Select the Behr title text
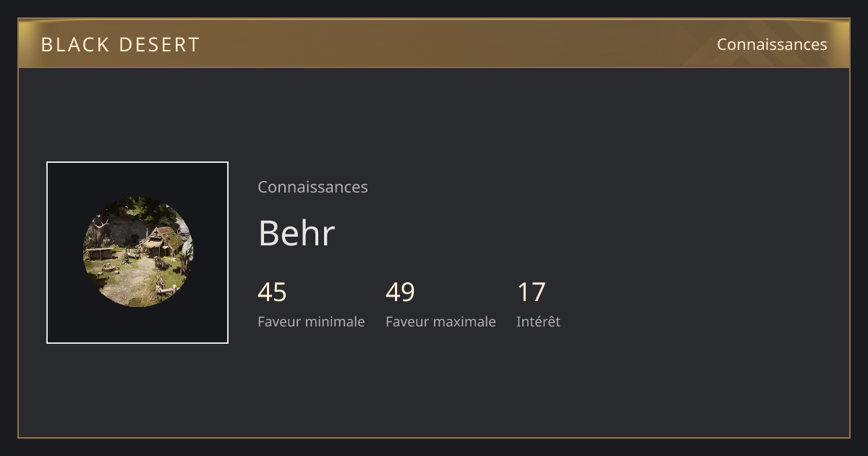The width and height of the screenshot is (868, 456). tap(297, 233)
